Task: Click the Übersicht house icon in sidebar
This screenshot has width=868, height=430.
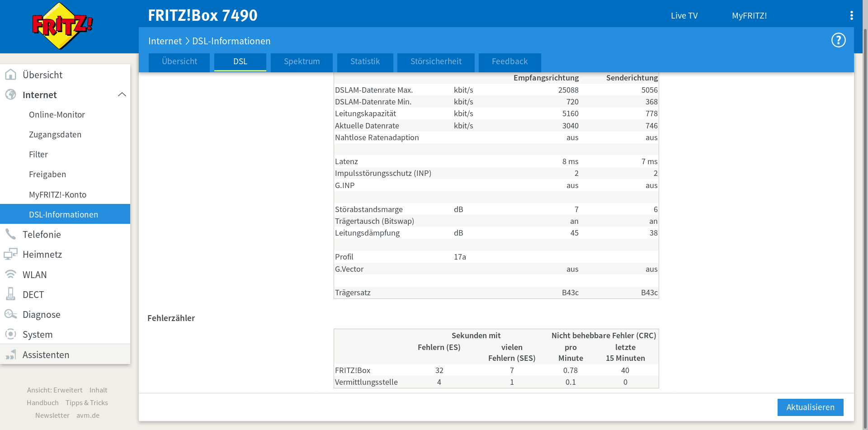Action: click(10, 75)
